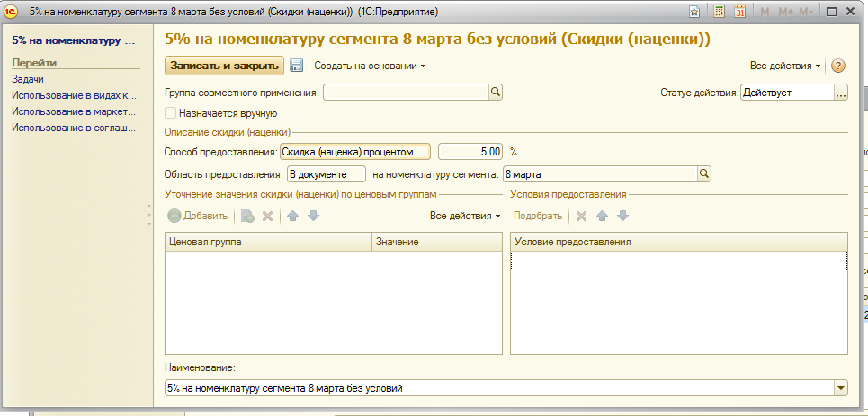Screen dimensions: 868x416
Task: Open help with the question mark icon
Action: click(x=838, y=66)
